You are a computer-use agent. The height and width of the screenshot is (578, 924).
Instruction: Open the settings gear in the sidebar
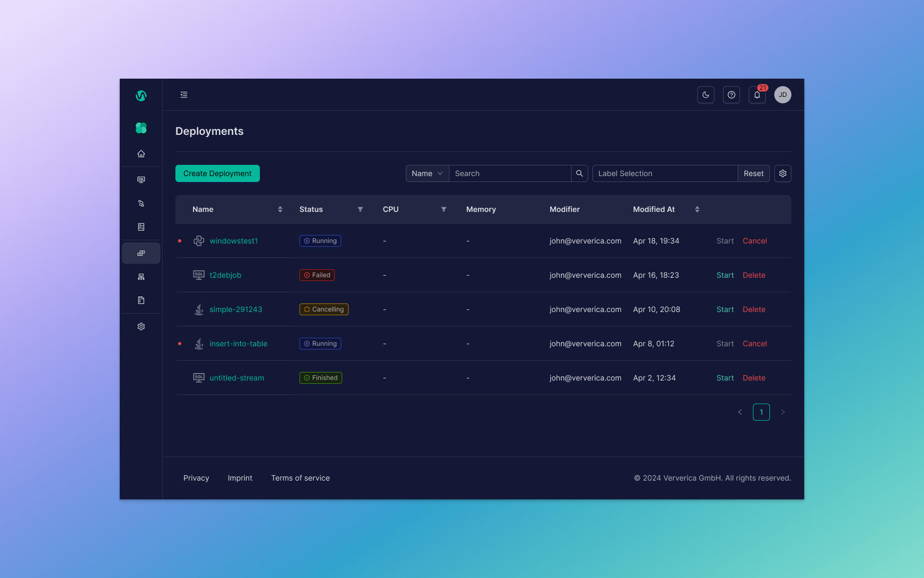pyautogui.click(x=141, y=326)
